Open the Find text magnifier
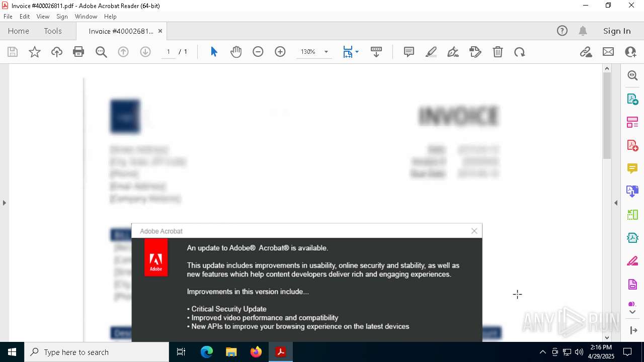The height and width of the screenshot is (362, 644). click(101, 52)
